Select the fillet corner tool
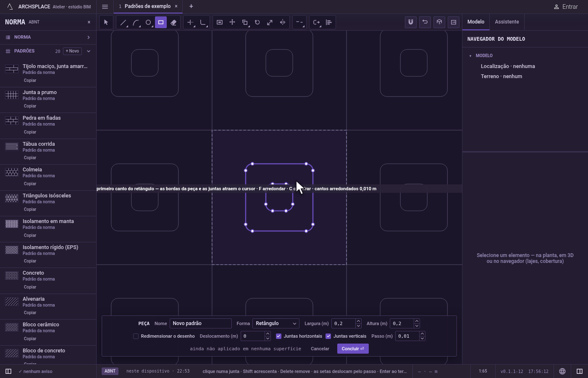 (203, 22)
